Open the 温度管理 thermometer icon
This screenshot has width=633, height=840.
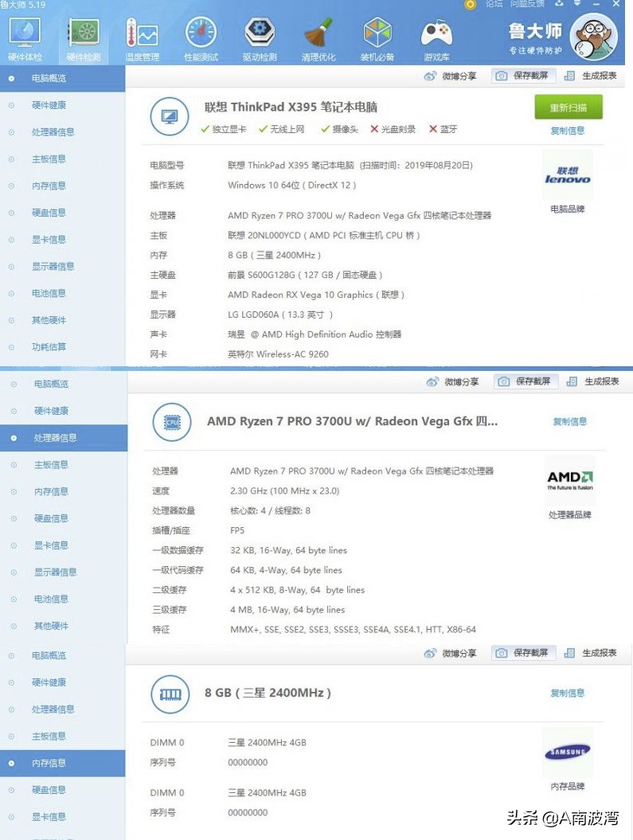[x=142, y=38]
